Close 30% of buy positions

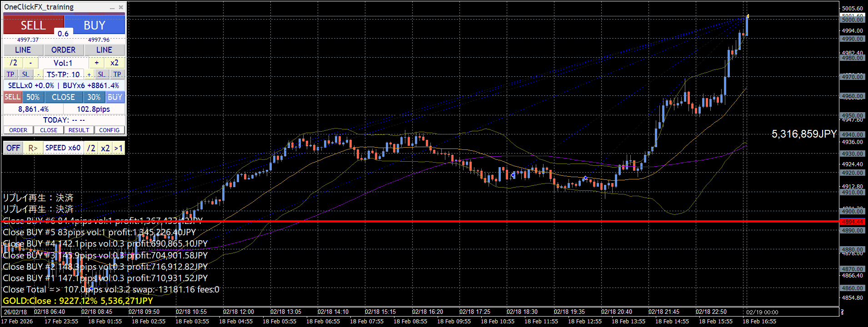tap(94, 97)
